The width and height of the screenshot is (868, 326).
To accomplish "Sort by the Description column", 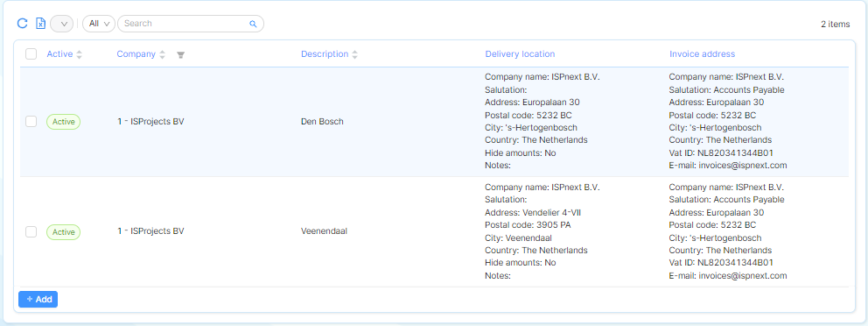I will (x=355, y=54).
